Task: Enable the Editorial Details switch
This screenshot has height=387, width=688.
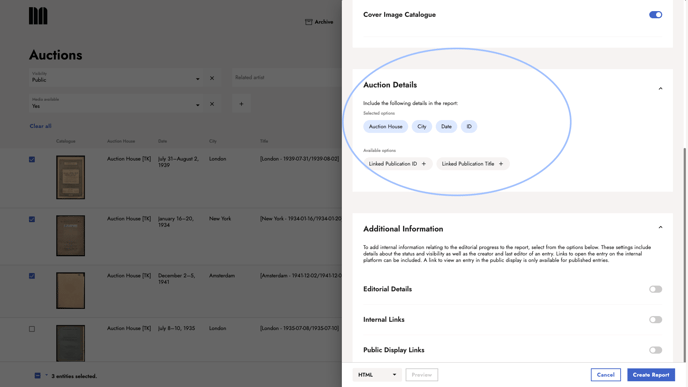Action: coord(656,289)
